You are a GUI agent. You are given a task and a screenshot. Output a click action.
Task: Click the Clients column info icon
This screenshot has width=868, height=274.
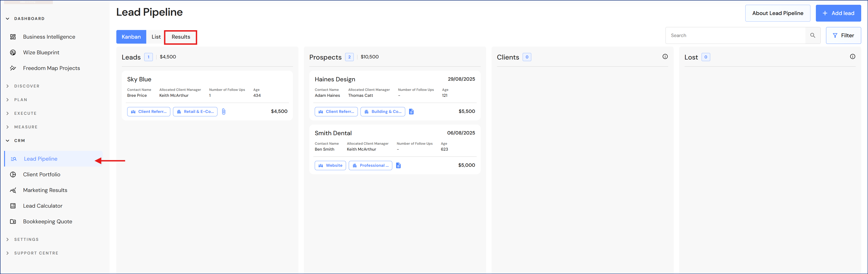(665, 57)
